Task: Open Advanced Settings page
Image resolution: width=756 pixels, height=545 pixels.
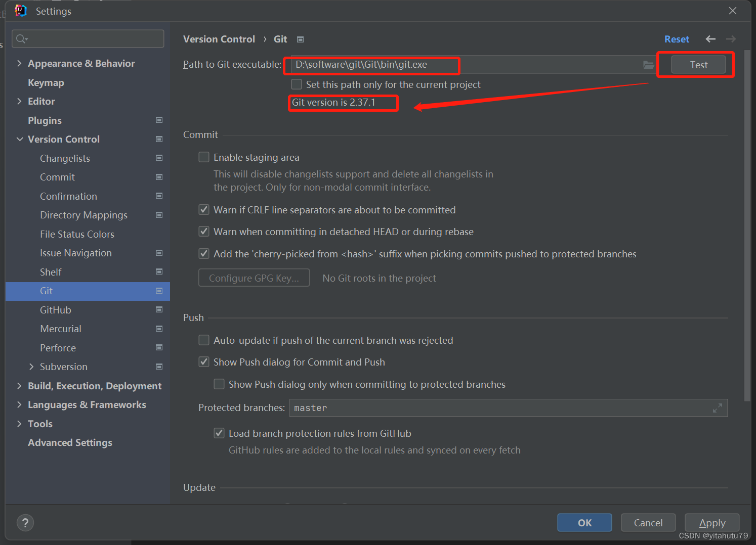Action: 70,442
